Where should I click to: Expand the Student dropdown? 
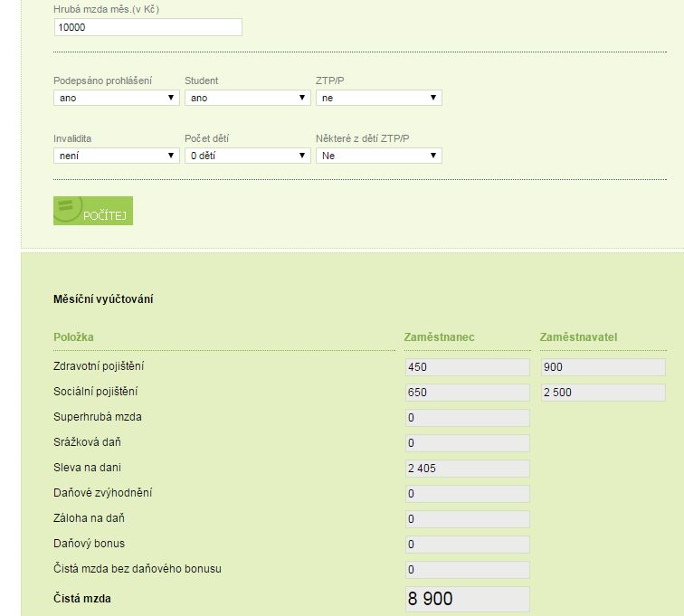pos(247,98)
